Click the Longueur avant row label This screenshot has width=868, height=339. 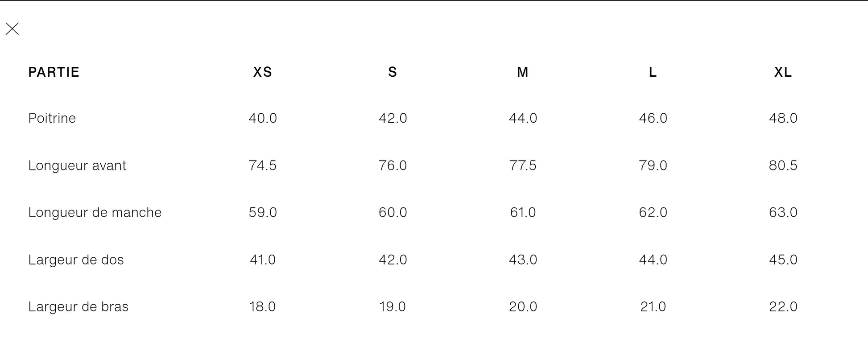point(77,165)
